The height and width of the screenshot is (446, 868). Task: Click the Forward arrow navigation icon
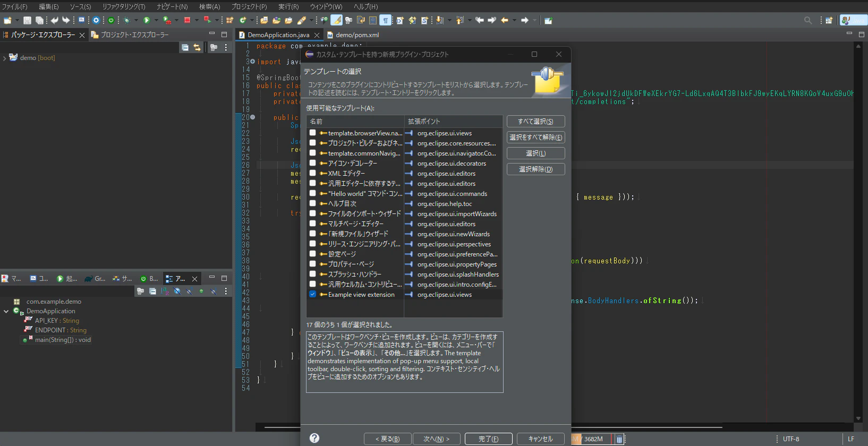[524, 20]
